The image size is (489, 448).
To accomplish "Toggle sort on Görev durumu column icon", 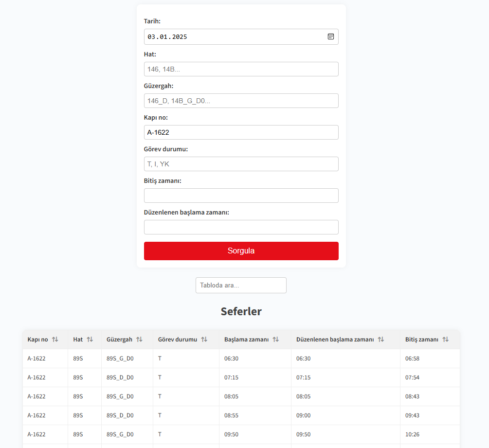I will tap(204, 340).
